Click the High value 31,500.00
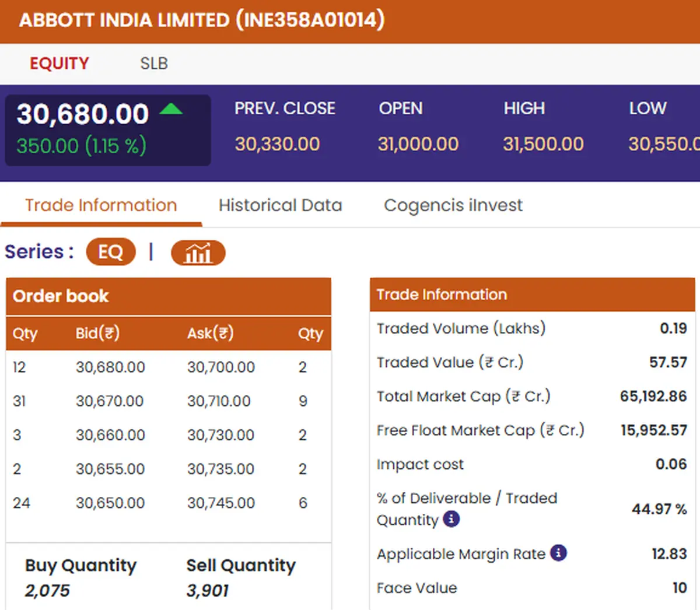The image size is (700, 610). tap(543, 144)
